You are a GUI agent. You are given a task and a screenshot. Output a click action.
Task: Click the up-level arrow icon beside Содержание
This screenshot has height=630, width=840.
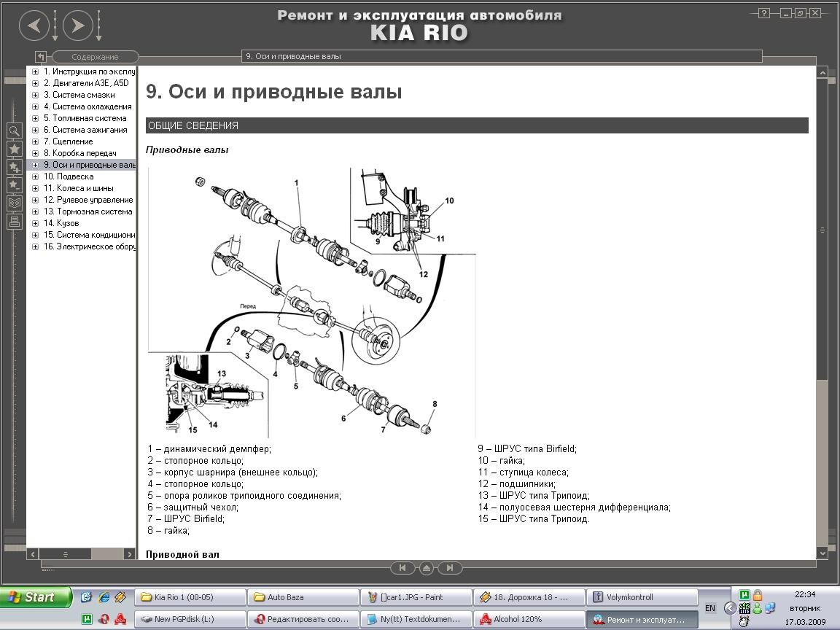coord(42,56)
